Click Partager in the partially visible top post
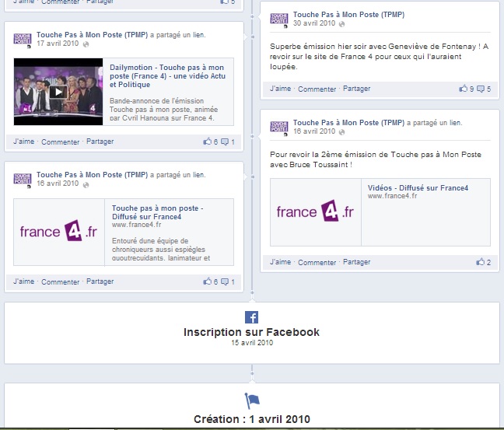This screenshot has width=504, height=430. (x=100, y=2)
